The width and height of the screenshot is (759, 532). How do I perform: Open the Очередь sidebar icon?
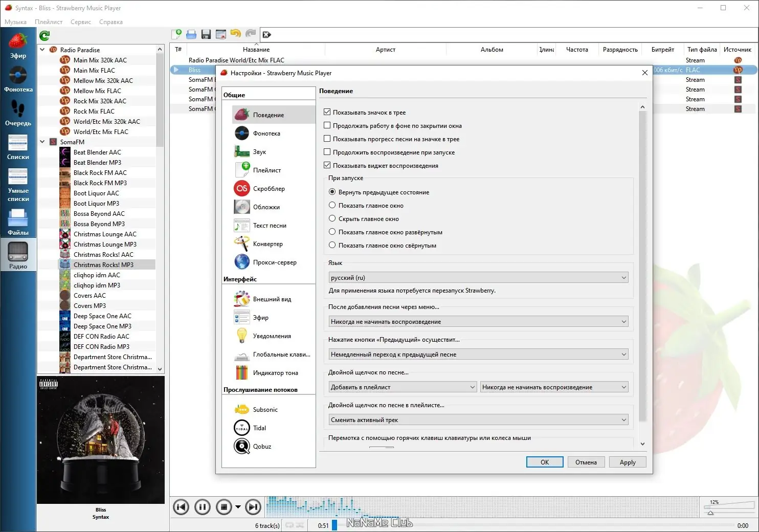coord(18,113)
